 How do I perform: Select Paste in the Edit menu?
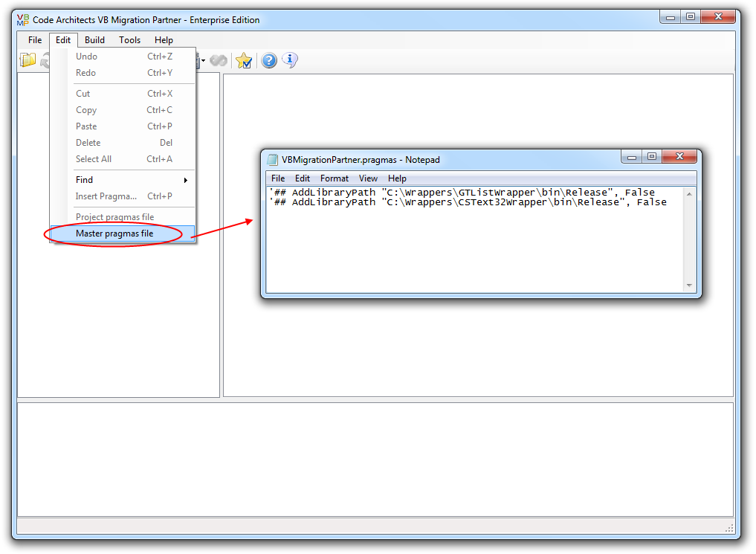[x=123, y=126]
